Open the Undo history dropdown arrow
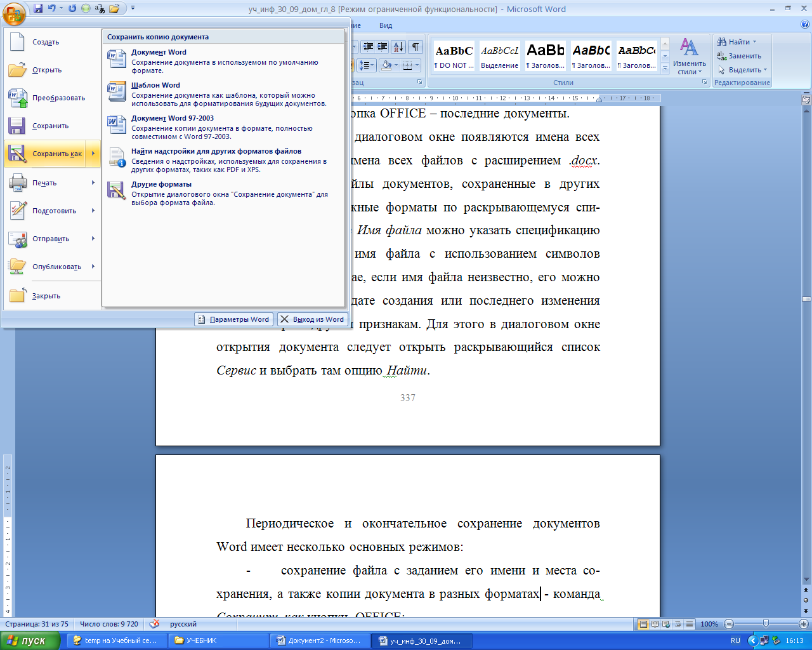The height and width of the screenshot is (650, 812). 62,9
